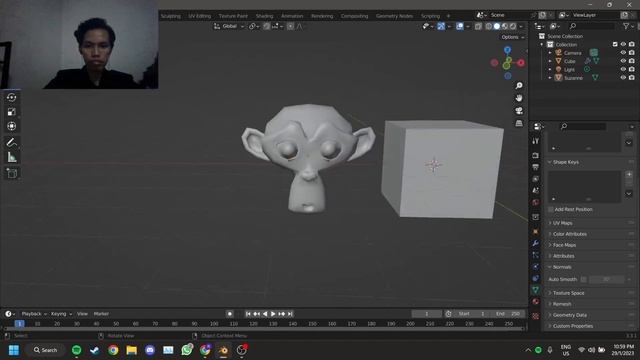This screenshot has height=360, width=640.
Task: Switch to wireframe viewport shading
Action: click(x=489, y=27)
